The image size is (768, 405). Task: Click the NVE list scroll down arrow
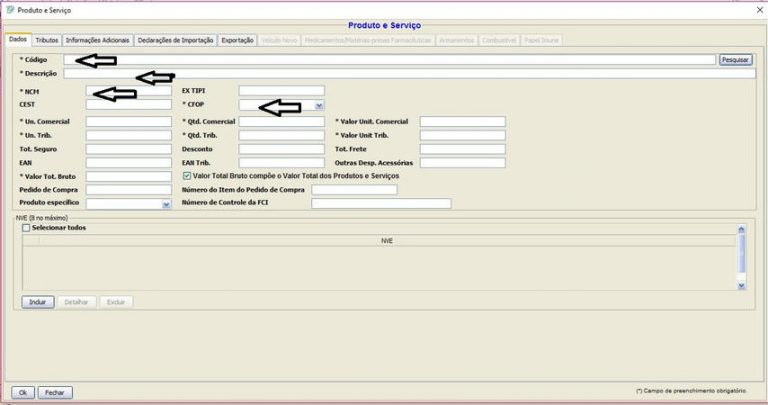(741, 286)
